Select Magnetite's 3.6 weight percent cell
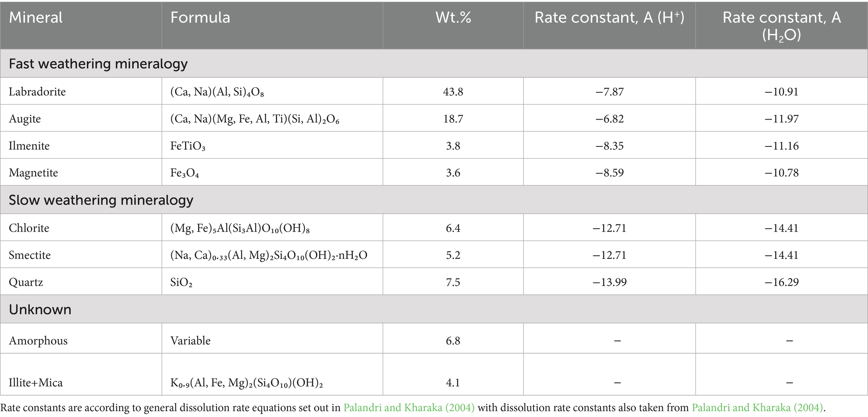The width and height of the screenshot is (868, 417). tap(453, 173)
